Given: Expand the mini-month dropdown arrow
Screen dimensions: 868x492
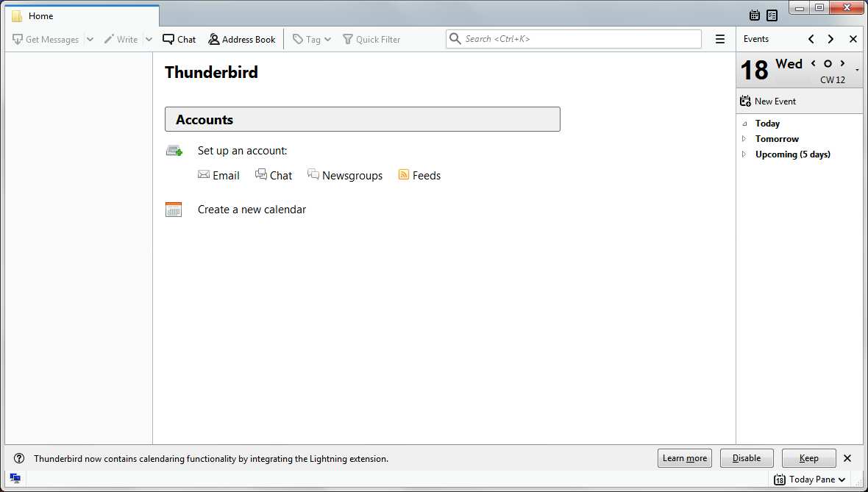Looking at the screenshot, I should click(x=858, y=71).
